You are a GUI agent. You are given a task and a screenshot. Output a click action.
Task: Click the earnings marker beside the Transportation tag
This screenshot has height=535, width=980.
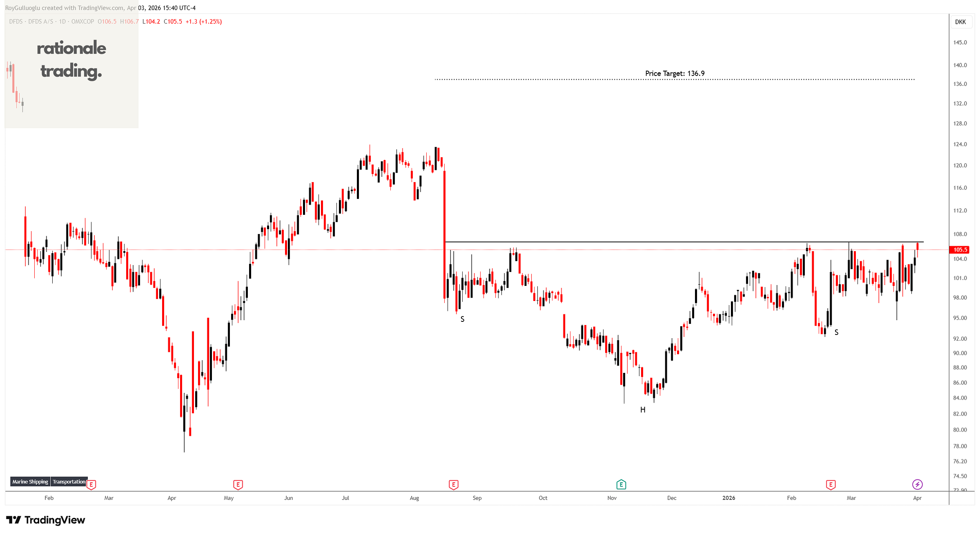[91, 485]
